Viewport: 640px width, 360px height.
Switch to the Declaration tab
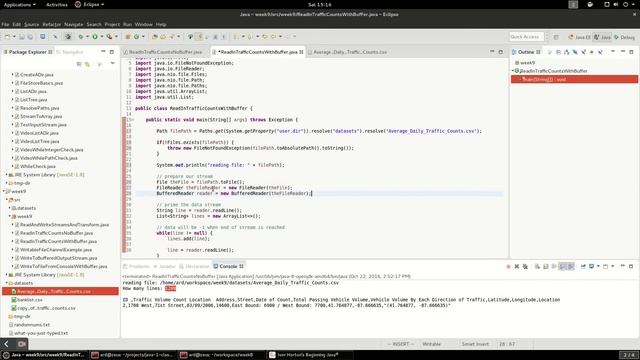click(x=195, y=266)
